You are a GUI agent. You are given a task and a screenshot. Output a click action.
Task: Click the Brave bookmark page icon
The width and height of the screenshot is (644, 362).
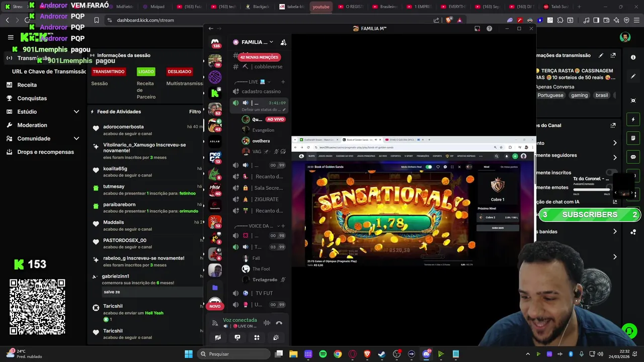96,20
